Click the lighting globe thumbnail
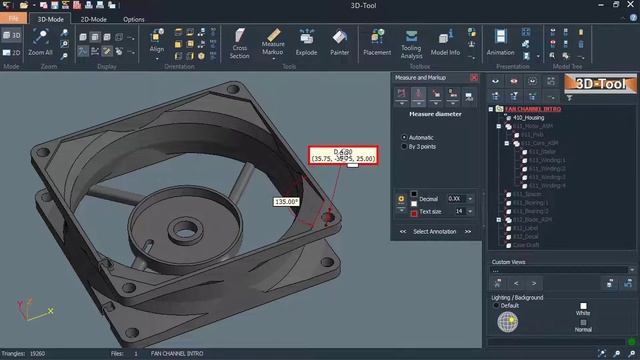This screenshot has height=360, width=640. pyautogui.click(x=507, y=322)
